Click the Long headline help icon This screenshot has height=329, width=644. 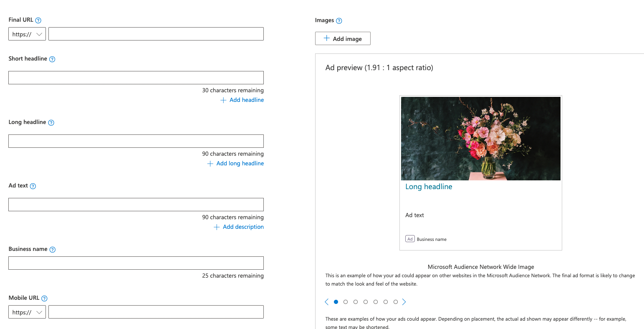coord(51,123)
